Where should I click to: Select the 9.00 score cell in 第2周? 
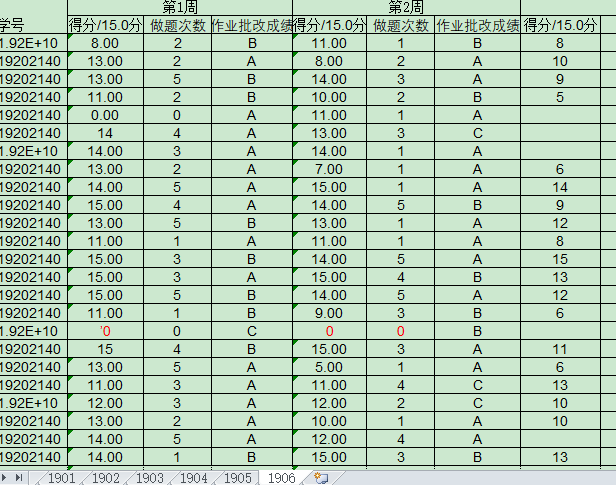(329, 313)
